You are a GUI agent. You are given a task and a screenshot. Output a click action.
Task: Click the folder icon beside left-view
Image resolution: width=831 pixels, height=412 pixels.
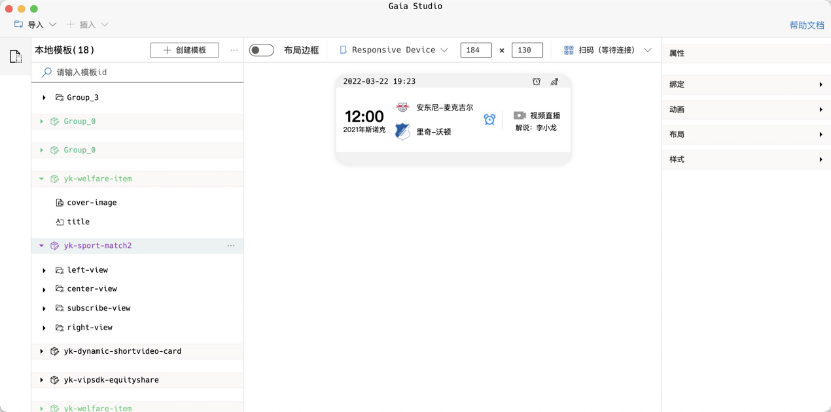59,270
